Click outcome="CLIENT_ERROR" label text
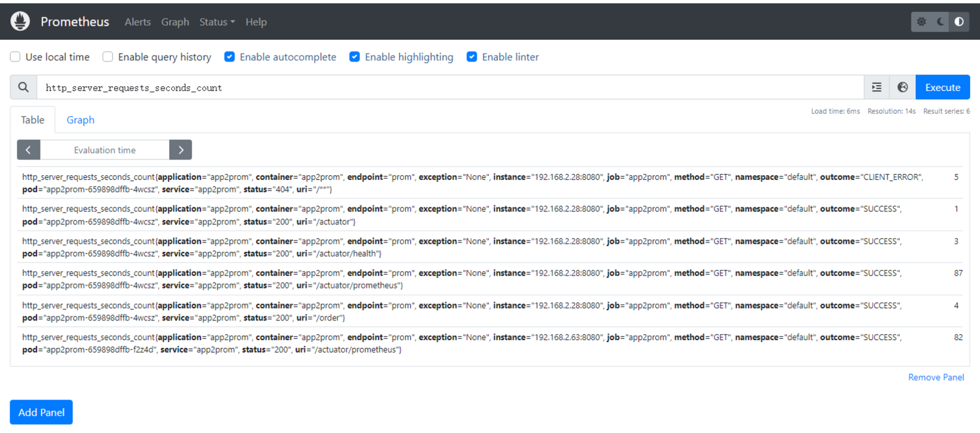The height and width of the screenshot is (433, 980). point(871,177)
